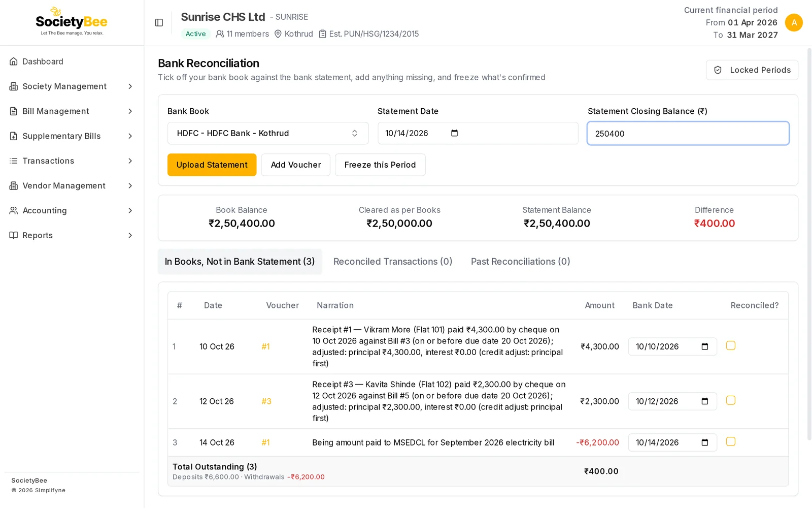Click the Accounting people icon
Viewport: 812px width, 508px height.
(x=14, y=210)
